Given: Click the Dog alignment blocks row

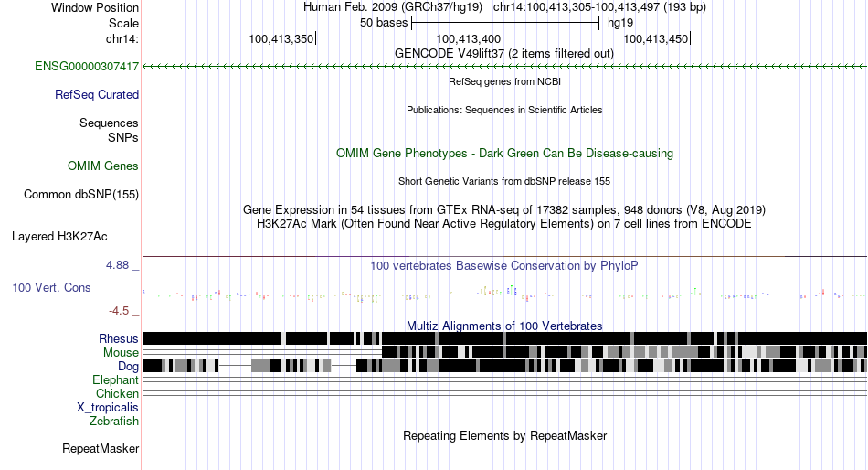Looking at the screenshot, I should click(x=504, y=366).
